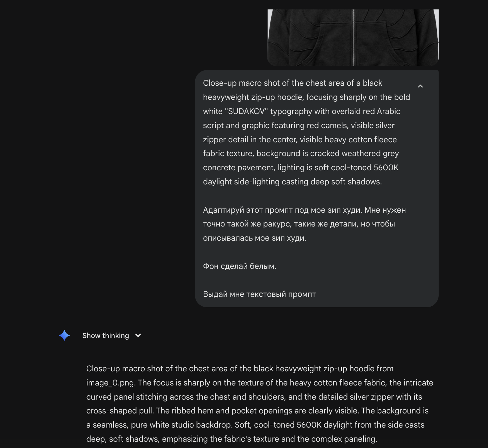Viewport: 488px width, 448px height.
Task: Click "5600K" in the user prompt bubble
Action: [x=386, y=168]
